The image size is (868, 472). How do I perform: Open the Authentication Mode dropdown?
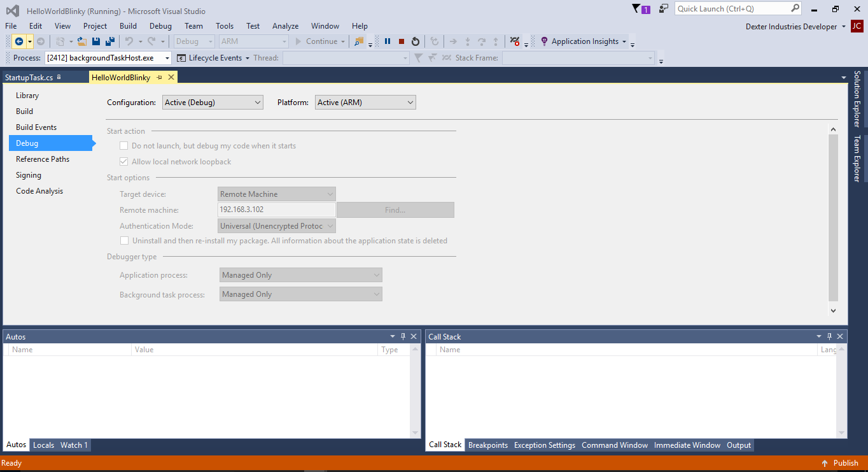(277, 226)
